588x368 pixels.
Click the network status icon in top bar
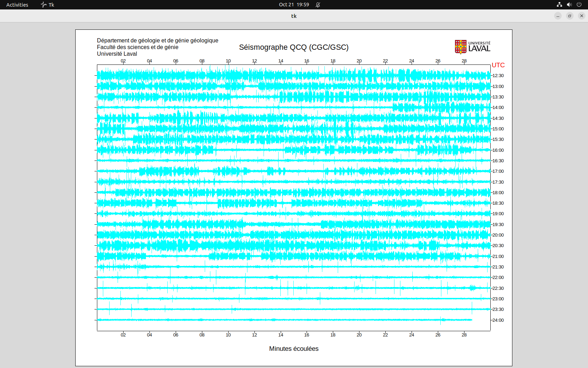[x=559, y=5]
